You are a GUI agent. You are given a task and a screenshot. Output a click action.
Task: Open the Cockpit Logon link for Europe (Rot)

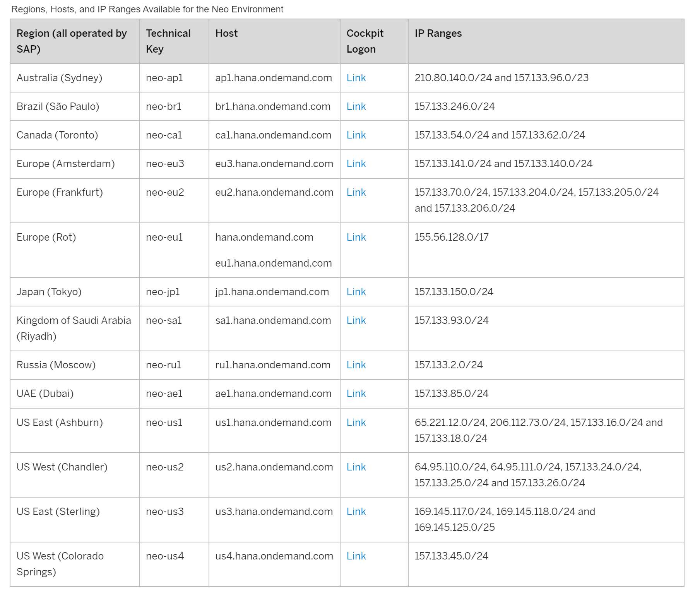click(356, 237)
